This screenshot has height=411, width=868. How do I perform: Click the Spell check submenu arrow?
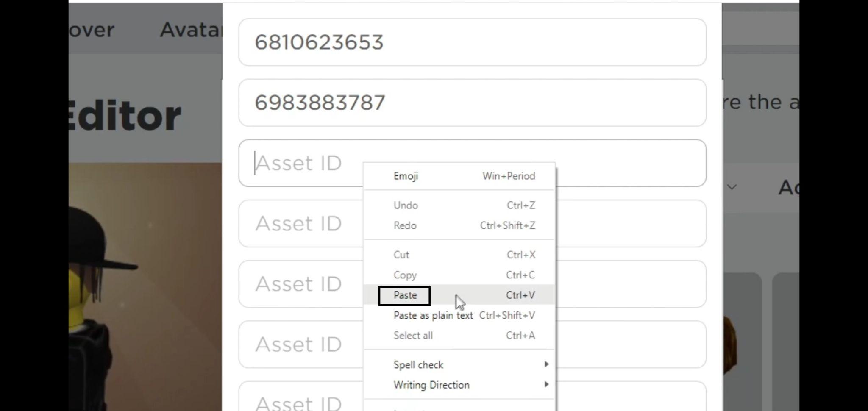[546, 364]
